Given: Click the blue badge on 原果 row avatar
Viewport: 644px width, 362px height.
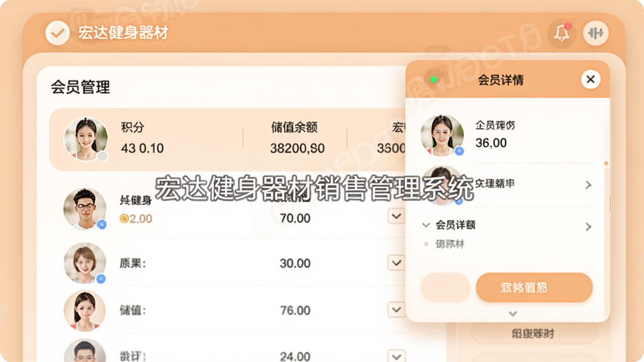Looking at the screenshot, I should click(101, 278).
